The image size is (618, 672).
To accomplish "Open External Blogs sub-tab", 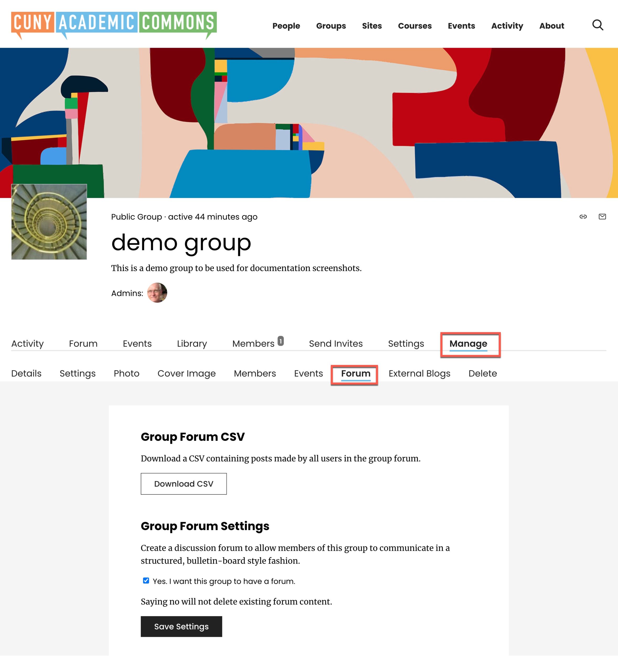I will (x=419, y=374).
